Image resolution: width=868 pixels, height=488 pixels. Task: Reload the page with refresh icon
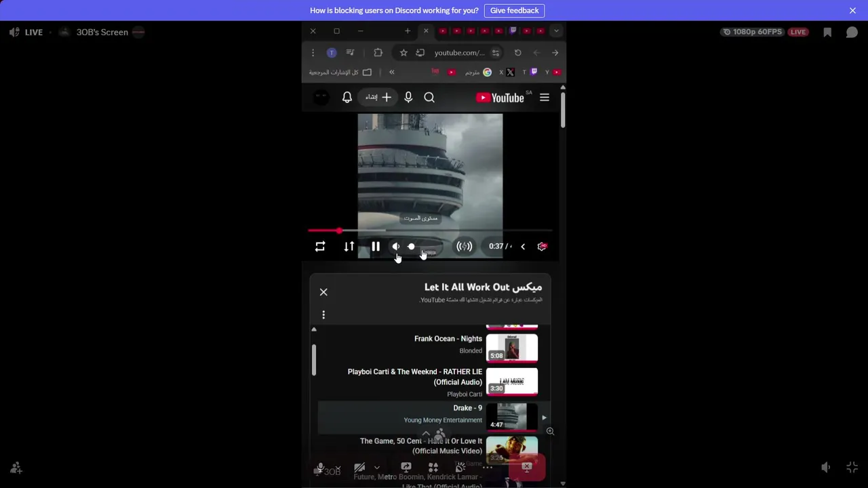tap(518, 53)
